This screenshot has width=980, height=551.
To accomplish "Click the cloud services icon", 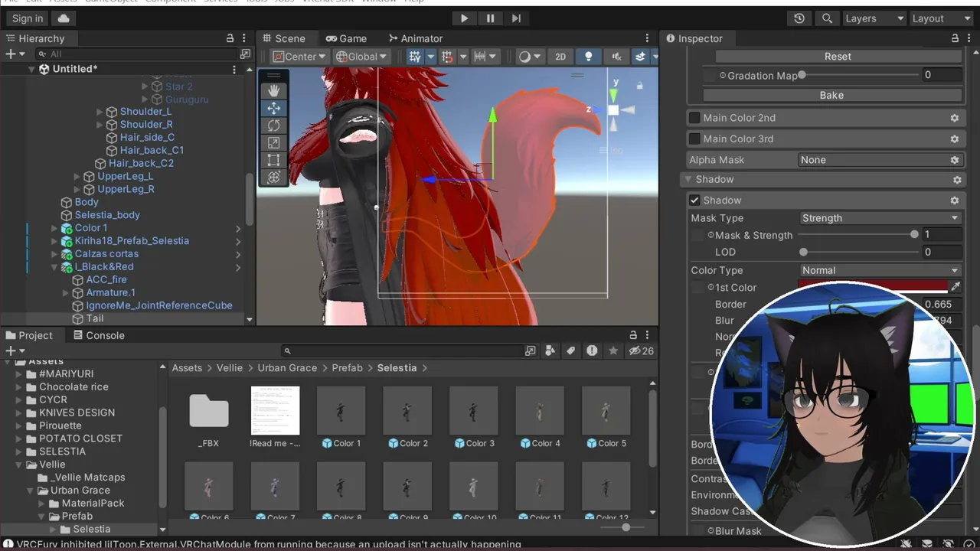I will tap(64, 18).
